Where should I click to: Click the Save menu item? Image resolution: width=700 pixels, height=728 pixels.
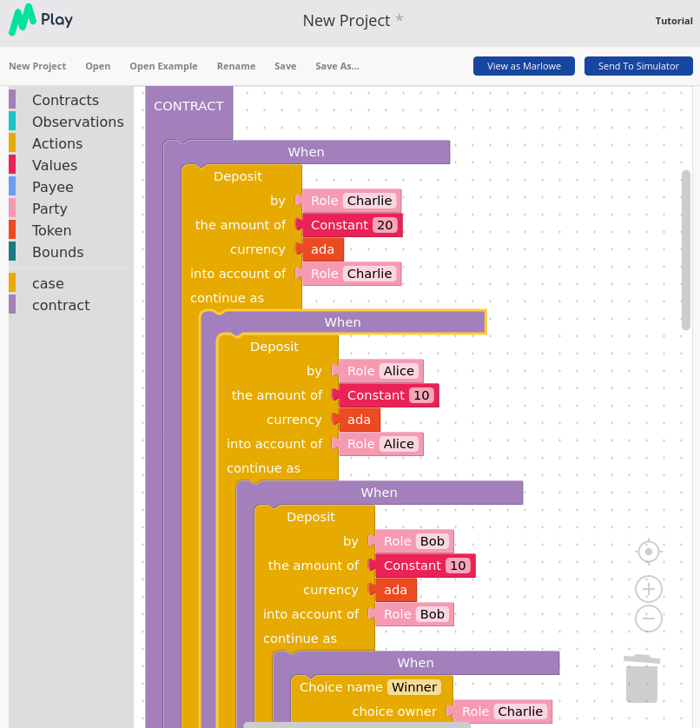pyautogui.click(x=285, y=66)
